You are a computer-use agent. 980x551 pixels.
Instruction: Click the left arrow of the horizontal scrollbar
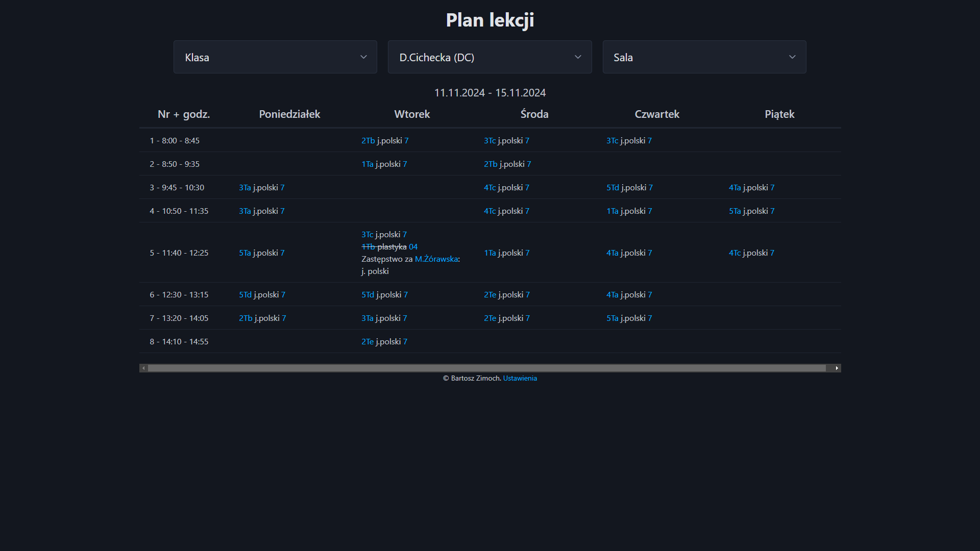point(143,367)
